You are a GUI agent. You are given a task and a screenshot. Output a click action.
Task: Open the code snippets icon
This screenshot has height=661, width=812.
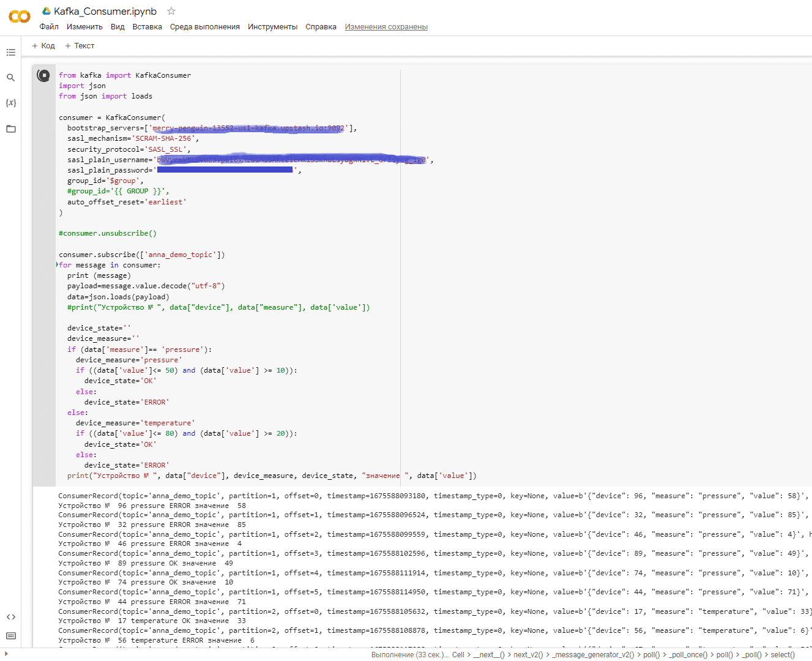tap(10, 617)
